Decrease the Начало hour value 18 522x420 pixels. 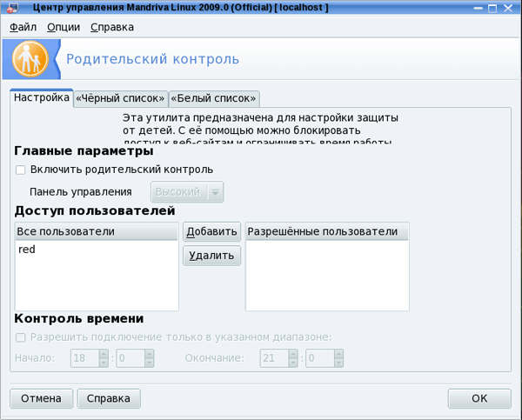pyautogui.click(x=104, y=363)
